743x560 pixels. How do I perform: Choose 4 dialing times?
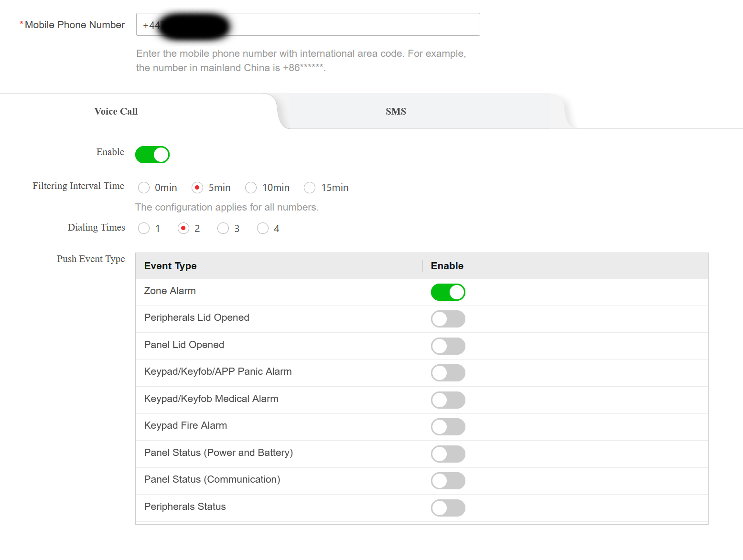tap(263, 228)
